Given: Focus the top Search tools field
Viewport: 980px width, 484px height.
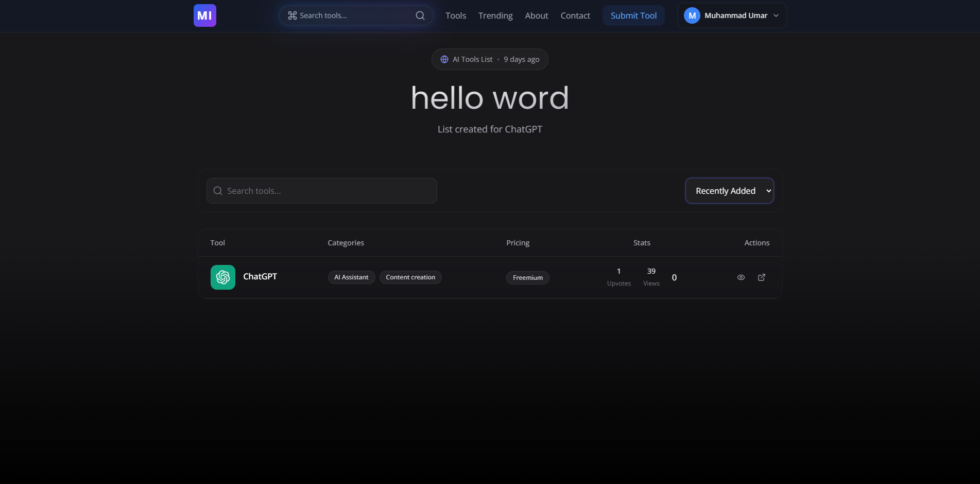Looking at the screenshot, I should (x=356, y=15).
